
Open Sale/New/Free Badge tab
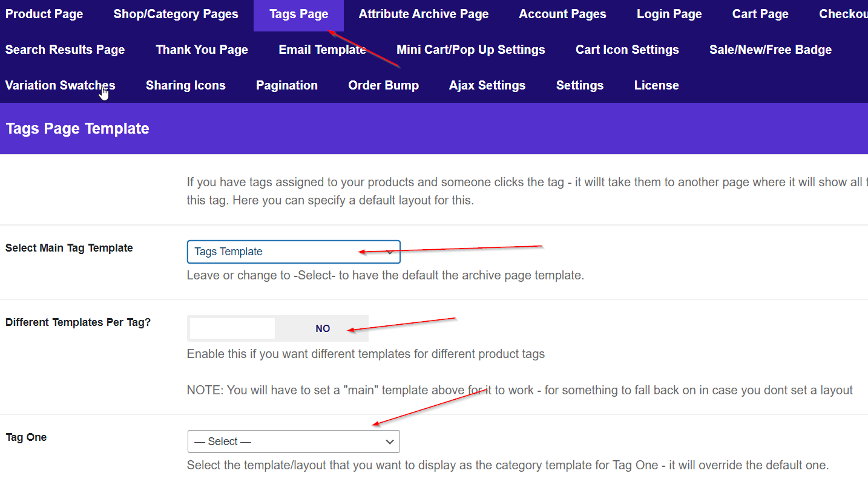pos(770,50)
